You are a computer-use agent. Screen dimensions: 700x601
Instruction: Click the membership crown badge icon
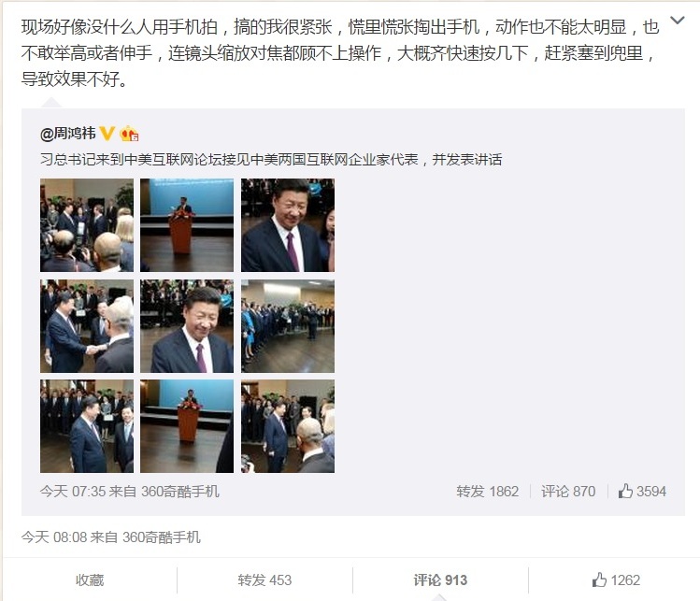point(129,133)
